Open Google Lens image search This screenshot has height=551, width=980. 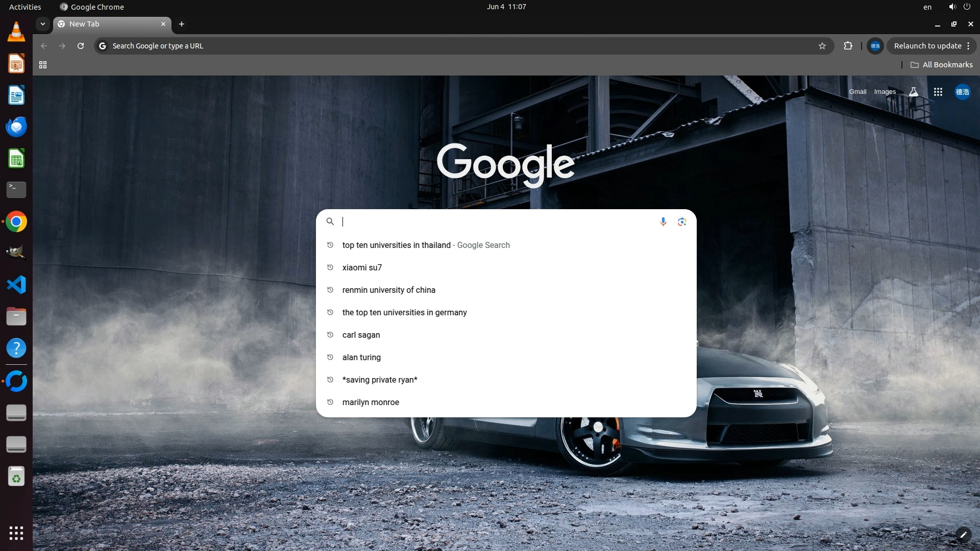682,221
